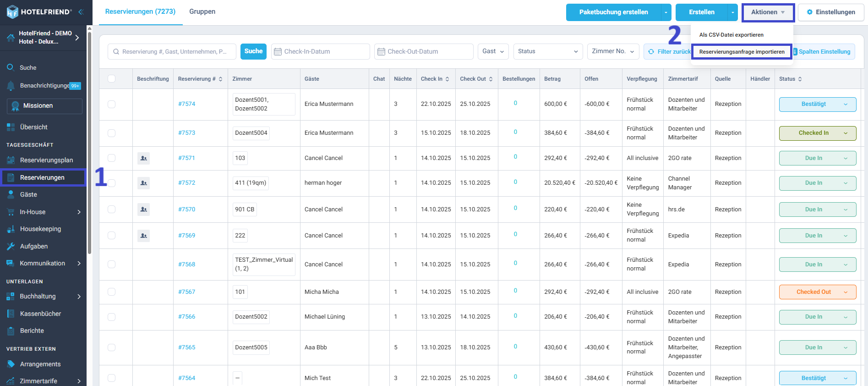Viewport: 868px width, 386px height.
Task: Switch to the Gruppen tab
Action: [202, 12]
